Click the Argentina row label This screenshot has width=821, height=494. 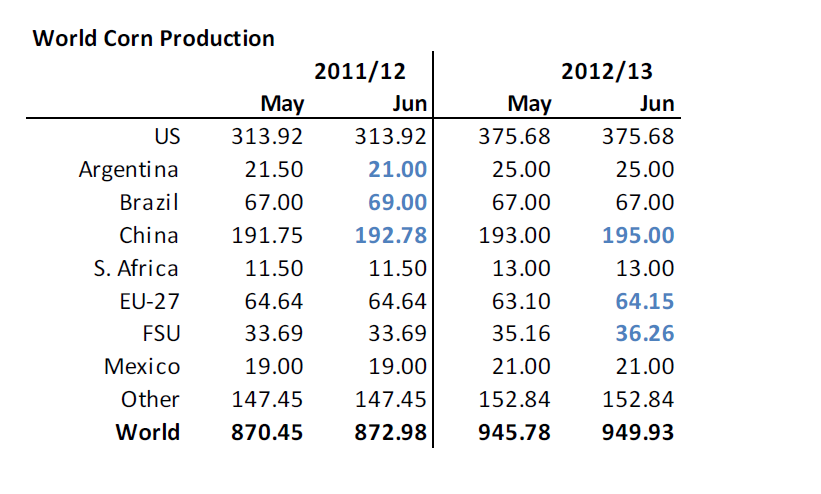(x=129, y=170)
